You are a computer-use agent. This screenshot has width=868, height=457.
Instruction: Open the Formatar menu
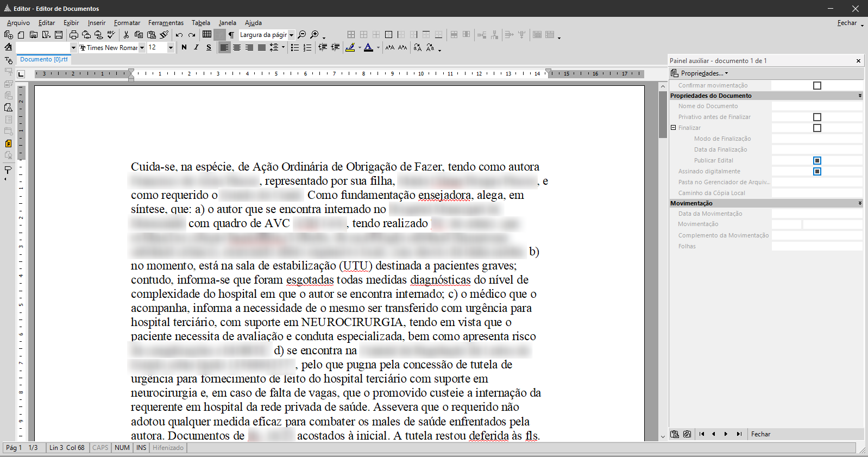127,23
